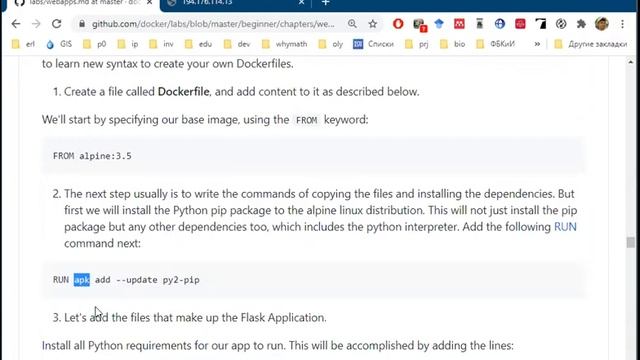Open the oly bookmarks folder
Screen dimensions: 640x360
pos(331,44)
